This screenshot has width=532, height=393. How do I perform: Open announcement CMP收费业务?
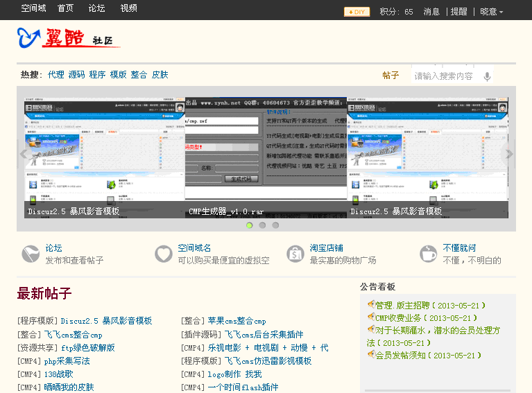(426, 318)
